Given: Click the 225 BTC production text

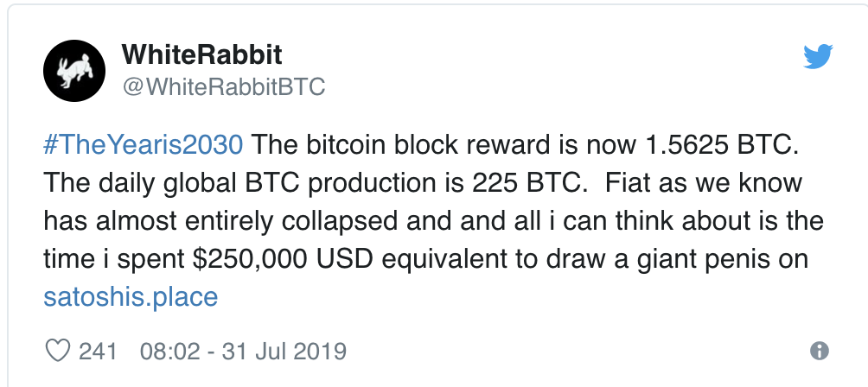Looking at the screenshot, I should pos(529,183).
